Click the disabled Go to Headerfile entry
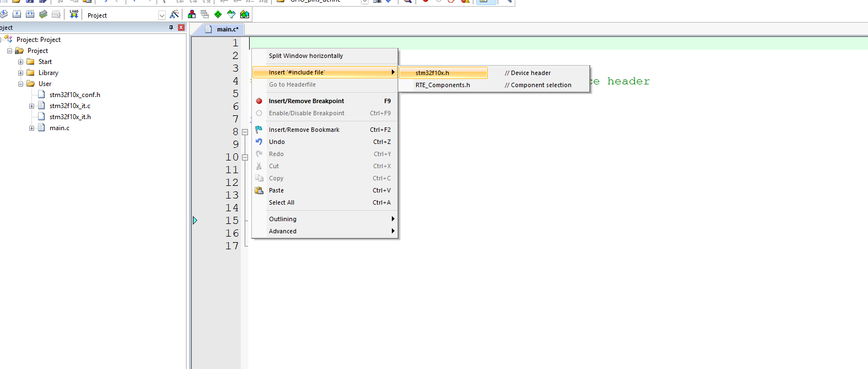The image size is (868, 369). tap(325, 84)
